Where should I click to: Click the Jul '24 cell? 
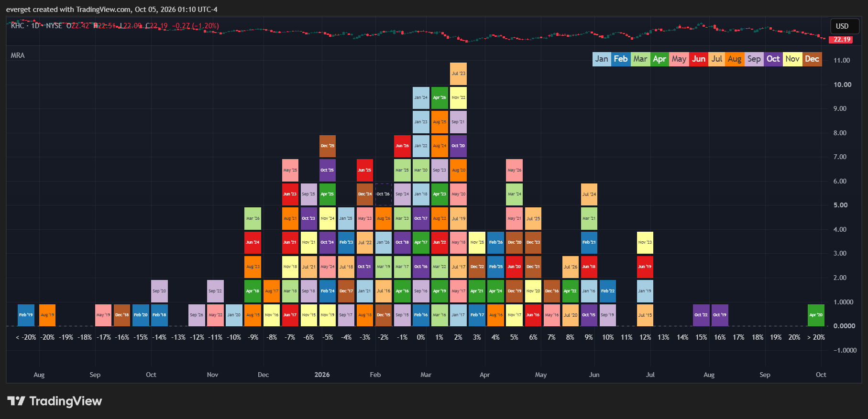coord(589,194)
